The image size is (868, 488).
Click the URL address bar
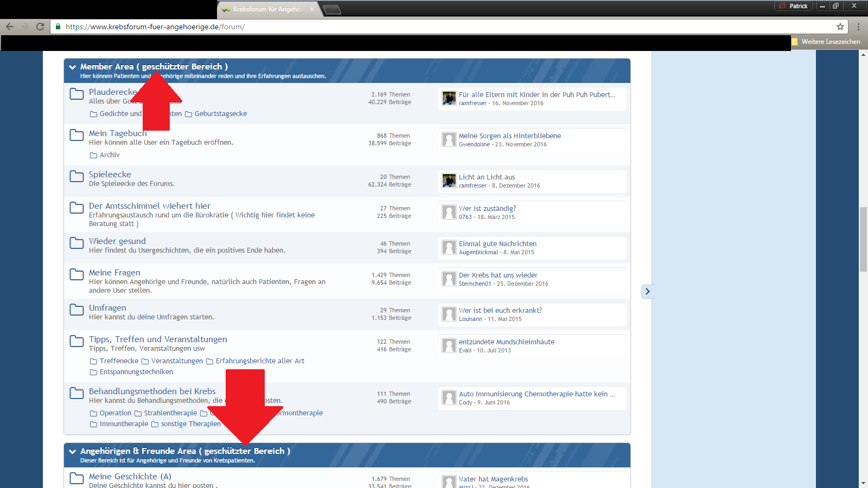434,27
